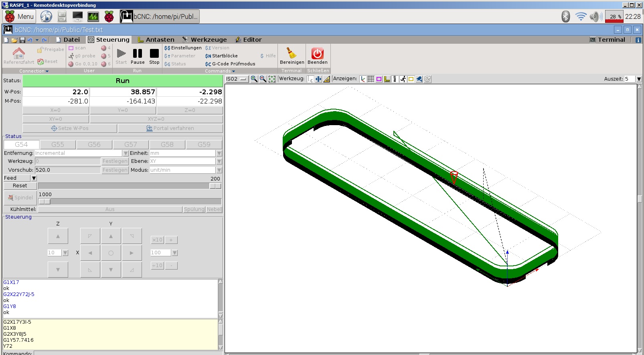Click the Auszeit value field
Image resolution: width=644 pixels, height=355 pixels.
[630, 79]
